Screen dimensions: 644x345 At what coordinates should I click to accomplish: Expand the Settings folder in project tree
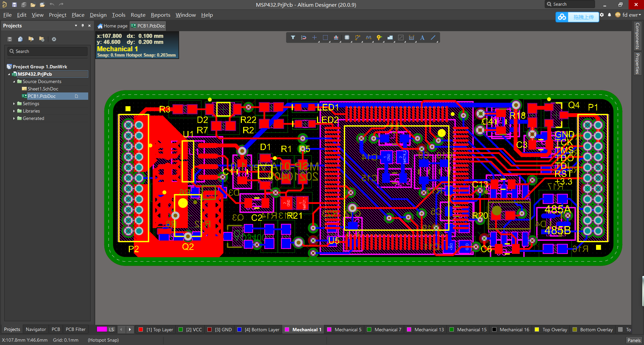click(x=14, y=103)
